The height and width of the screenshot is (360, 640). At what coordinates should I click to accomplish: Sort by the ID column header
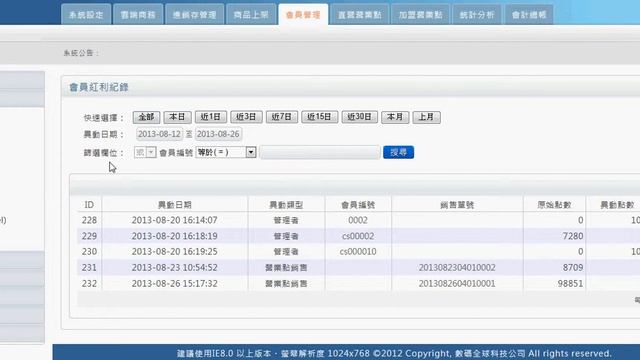tap(89, 205)
